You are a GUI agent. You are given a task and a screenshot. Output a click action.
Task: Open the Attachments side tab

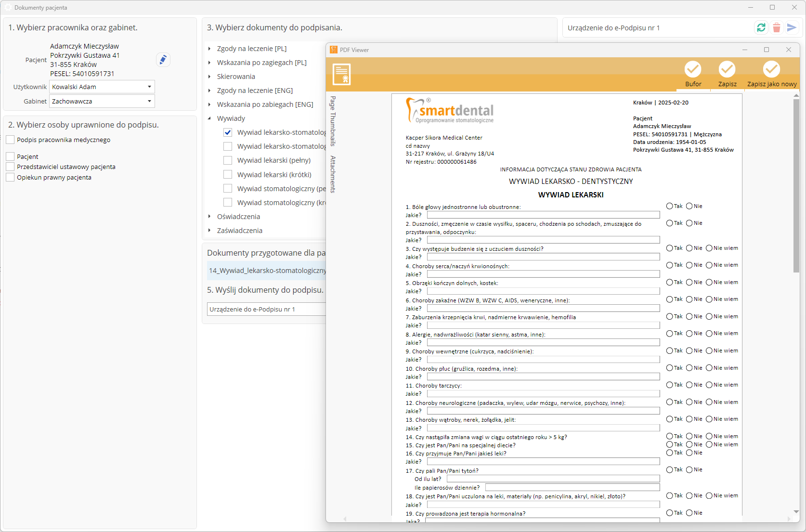pyautogui.click(x=333, y=174)
